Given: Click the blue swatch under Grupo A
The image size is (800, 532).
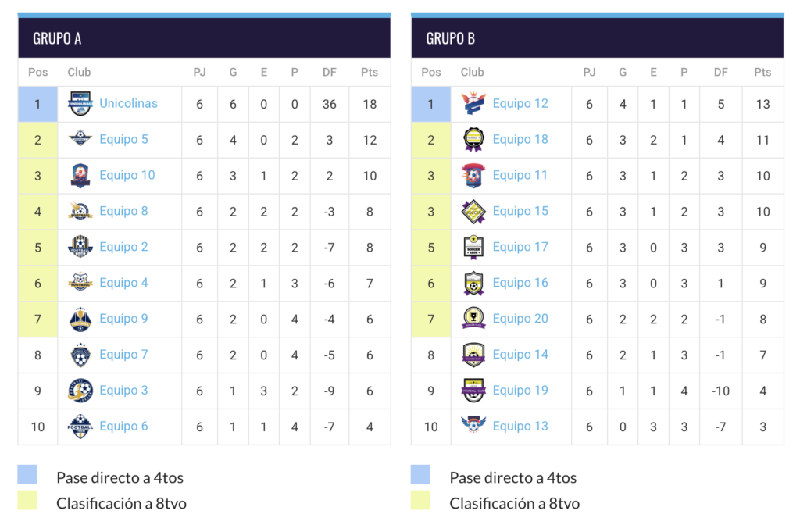Looking at the screenshot, I should pos(27,475).
